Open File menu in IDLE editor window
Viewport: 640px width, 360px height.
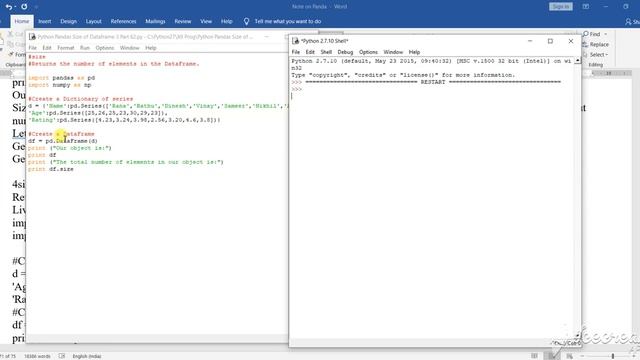click(32, 48)
